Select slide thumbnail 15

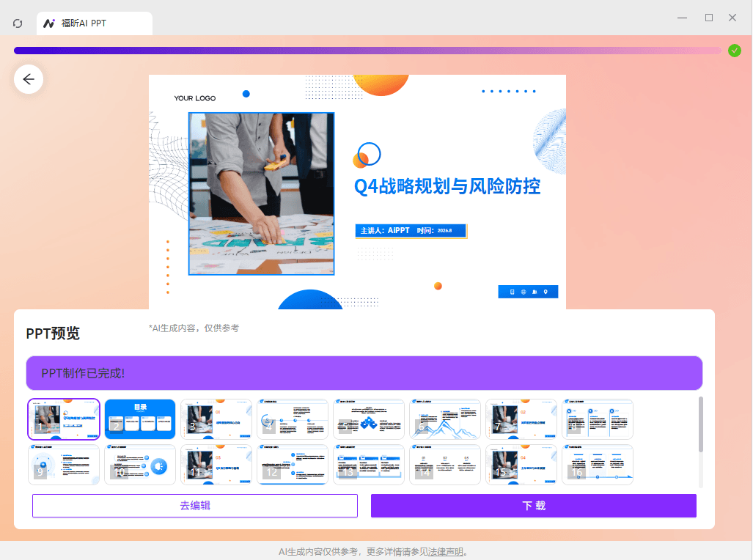(x=521, y=465)
